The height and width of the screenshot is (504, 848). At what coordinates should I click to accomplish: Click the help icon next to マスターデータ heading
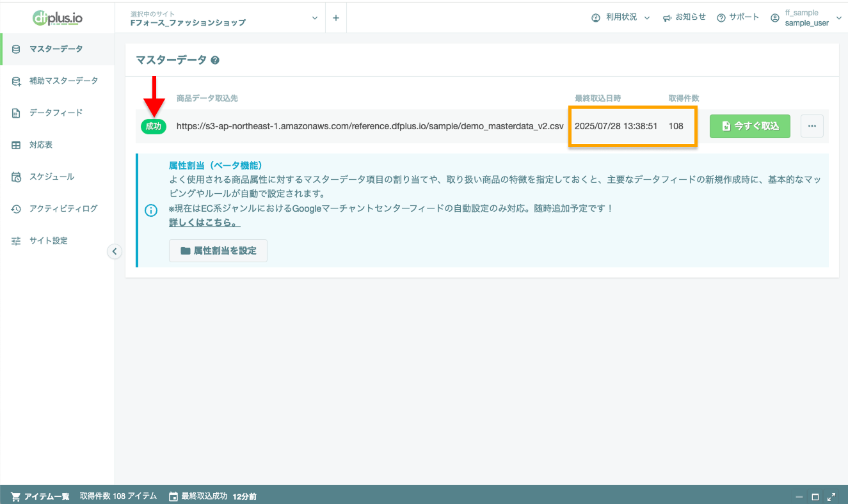(x=215, y=60)
